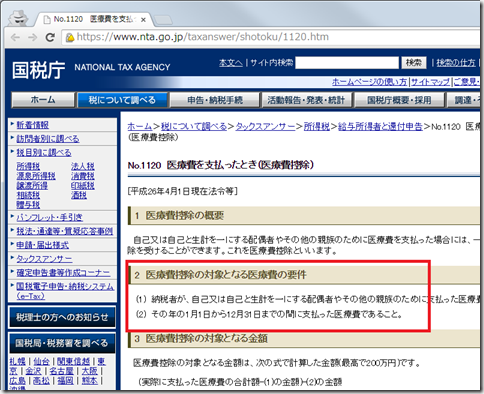Open 源泉所得税 sidebar link
Screen dimensions: 484x394
(x=36, y=176)
